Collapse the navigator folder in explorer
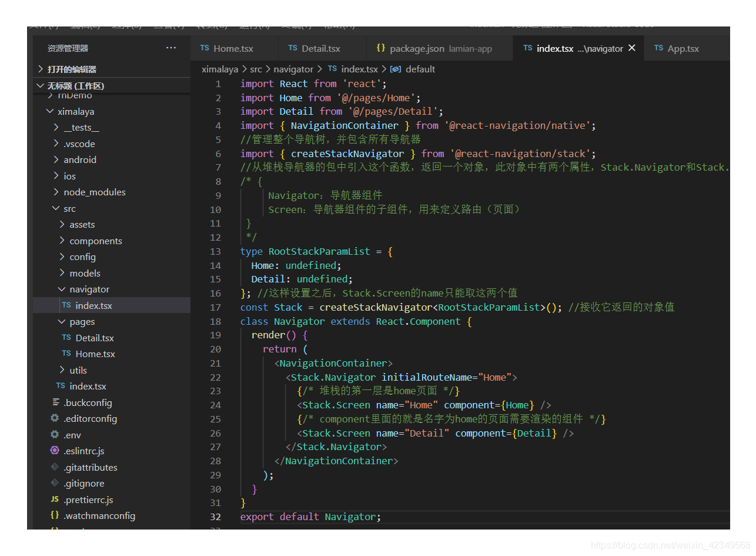This screenshot has width=756, height=556. tap(112, 289)
